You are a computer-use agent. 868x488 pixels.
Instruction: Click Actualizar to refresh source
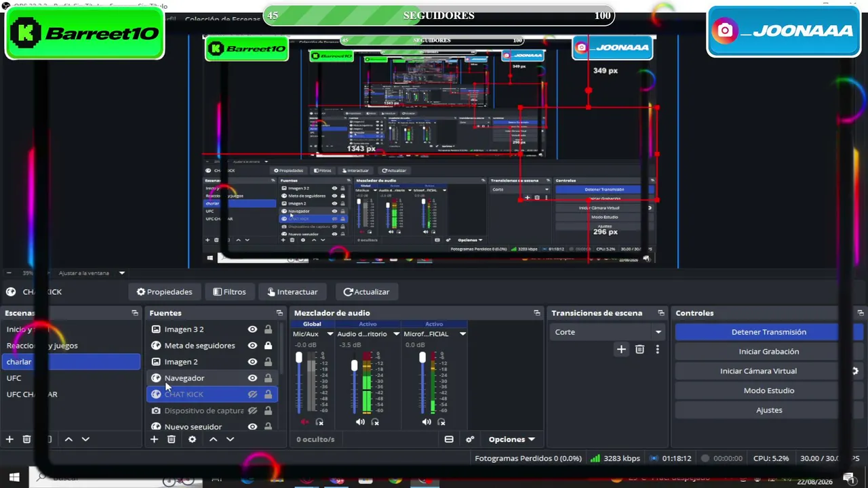point(366,292)
